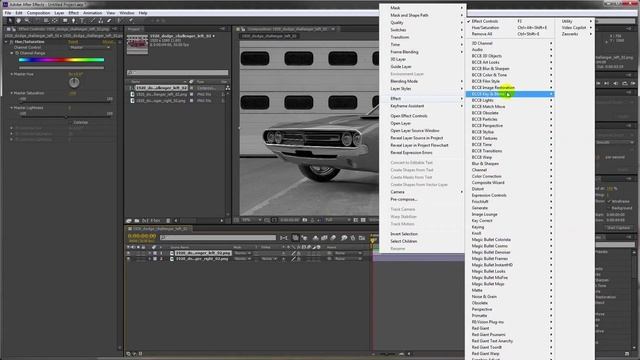Image resolution: width=640 pixels, height=360 pixels.
Task: Expand the Channel Range property triangle
Action: click(x=12, y=53)
